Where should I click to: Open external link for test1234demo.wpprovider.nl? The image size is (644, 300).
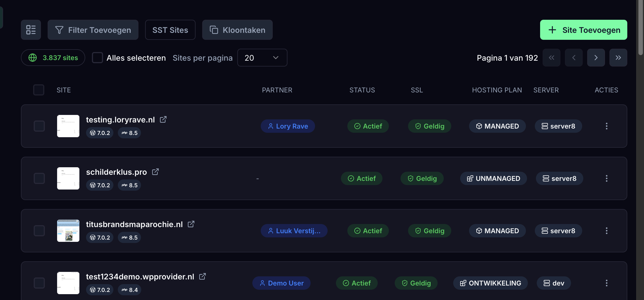point(203,276)
